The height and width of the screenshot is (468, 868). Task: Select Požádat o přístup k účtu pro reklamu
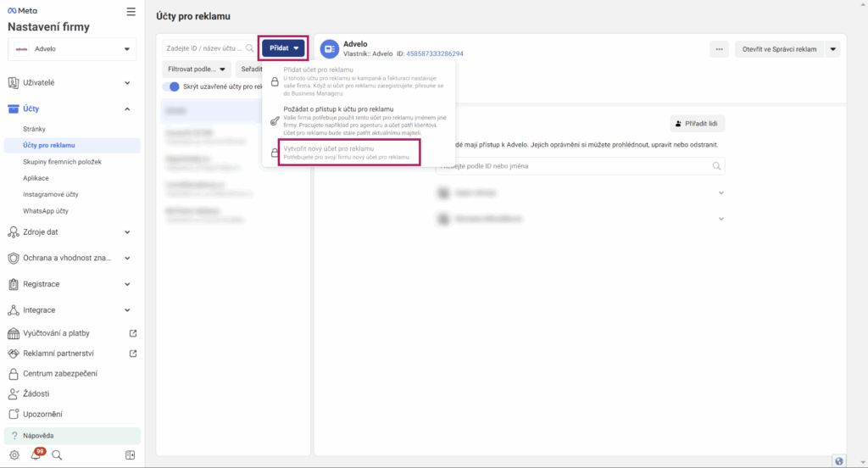click(x=338, y=109)
